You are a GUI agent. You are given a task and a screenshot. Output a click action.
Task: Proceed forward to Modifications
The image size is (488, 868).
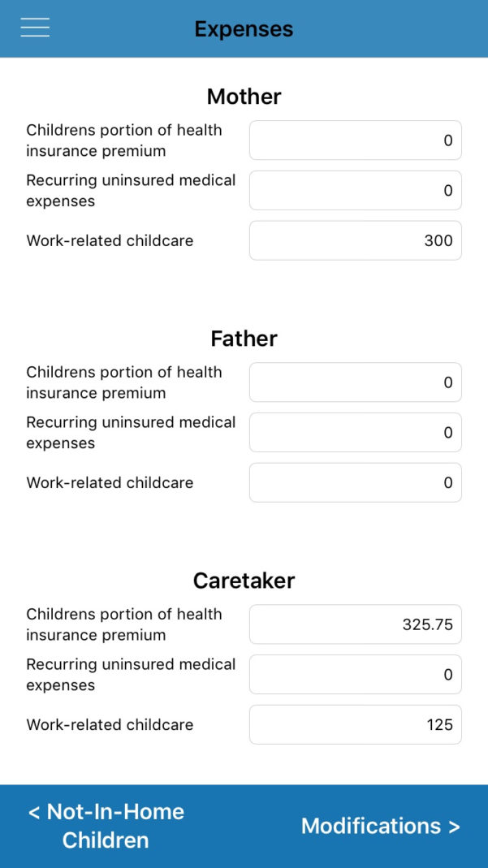[380, 826]
